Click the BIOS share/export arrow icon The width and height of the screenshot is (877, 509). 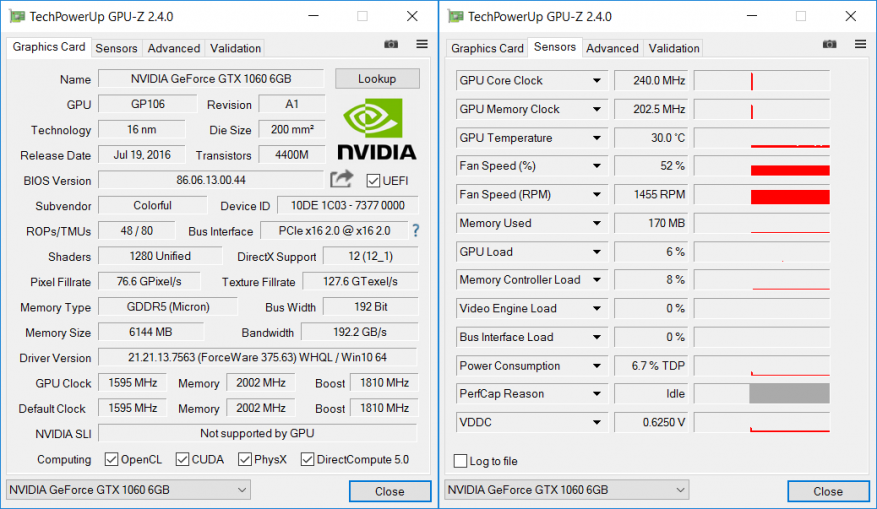point(342,179)
